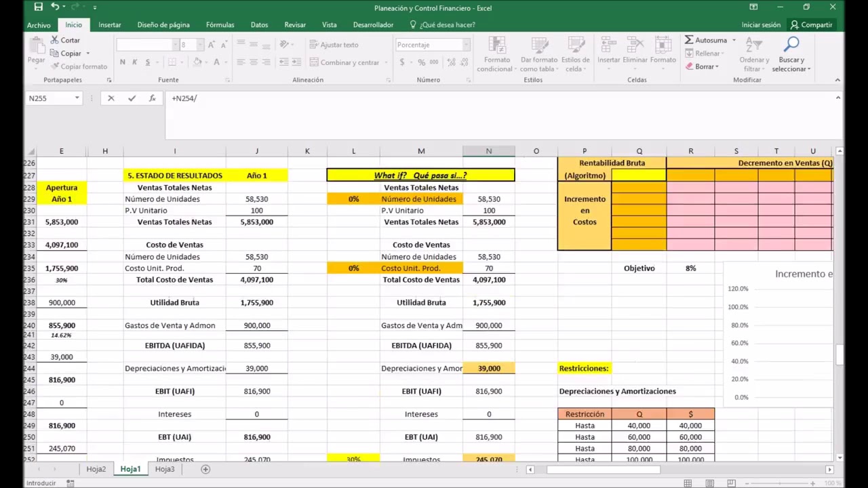The height and width of the screenshot is (488, 868).
Task: Click the Compartir button
Action: 811,25
